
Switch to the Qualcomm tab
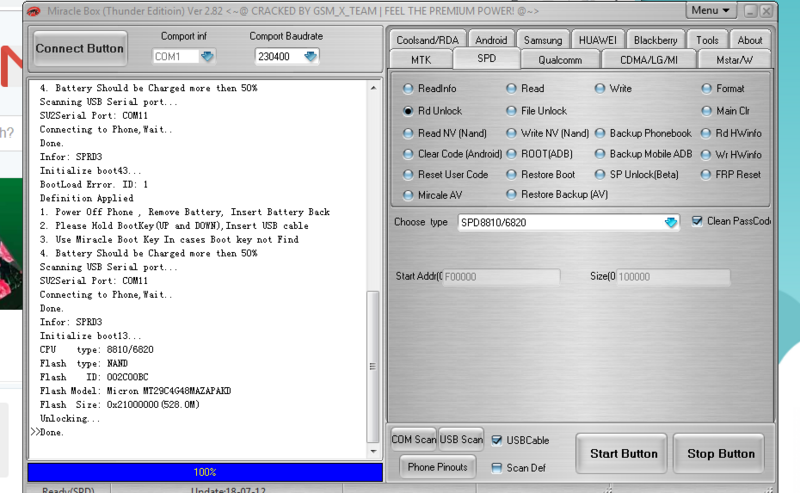coord(560,60)
